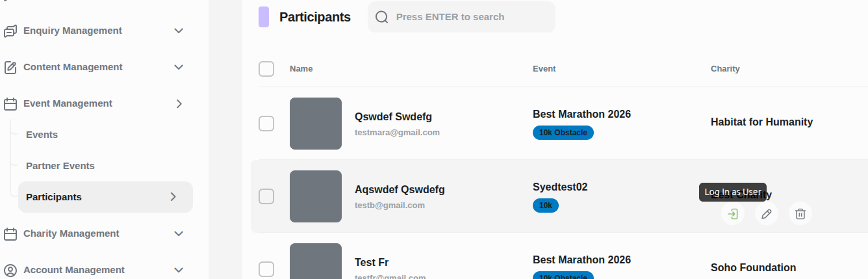Image resolution: width=868 pixels, height=279 pixels.
Task: Select the checkbox for Aqswdef Qswdefg row
Action: [266, 196]
